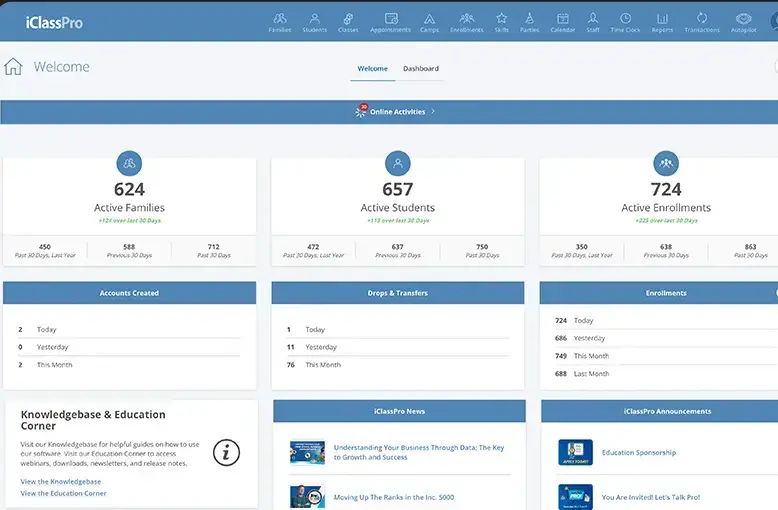This screenshot has height=510, width=778.
Task: Click the iClassPro logo
Action: (54, 23)
